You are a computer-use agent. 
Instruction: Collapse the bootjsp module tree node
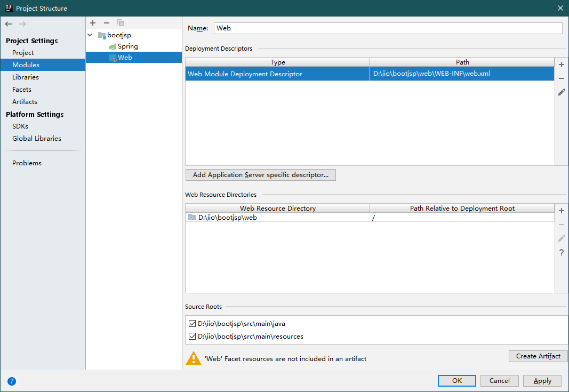pos(90,35)
